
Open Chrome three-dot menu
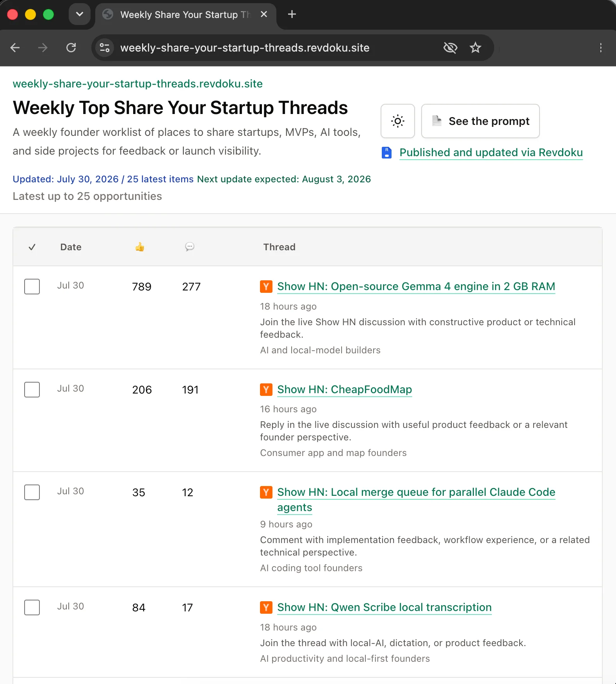pyautogui.click(x=601, y=48)
